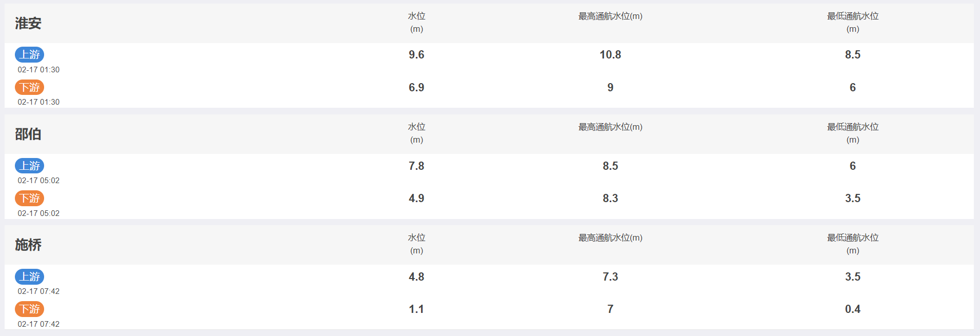980x336 pixels.
Task: Open the 施桥 station heading
Action: (28, 245)
